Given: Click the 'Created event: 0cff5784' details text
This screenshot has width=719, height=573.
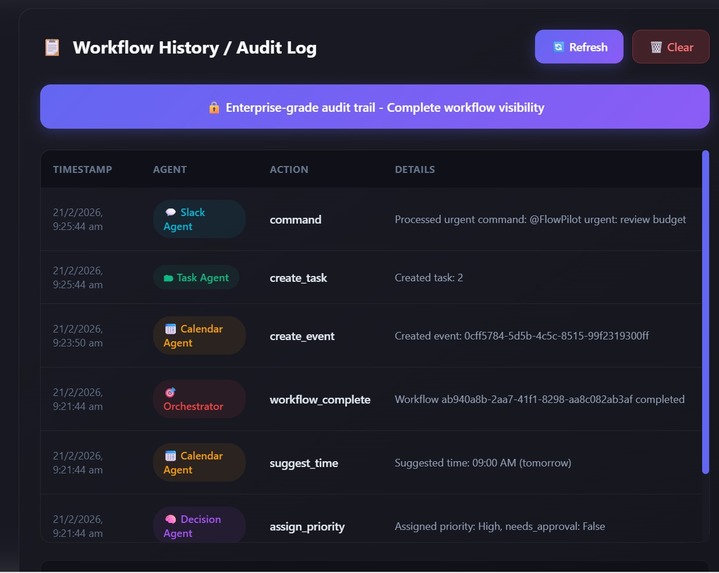Looking at the screenshot, I should point(522,336).
